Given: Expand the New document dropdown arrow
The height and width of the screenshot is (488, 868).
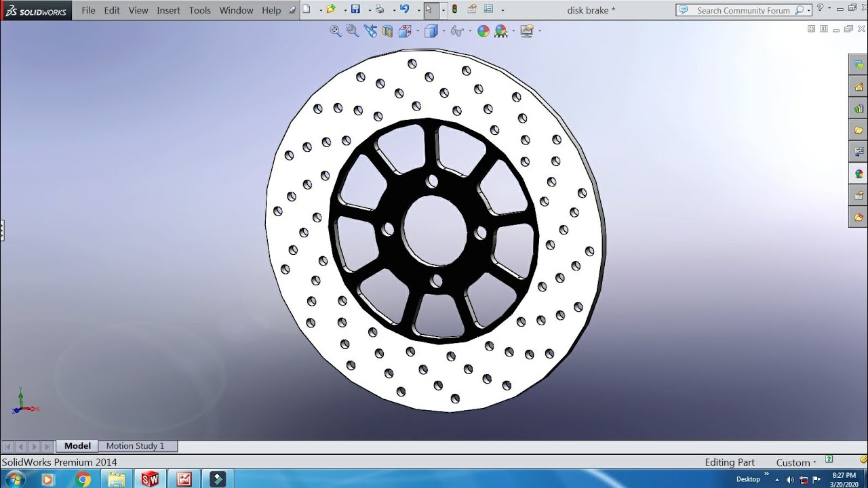Looking at the screenshot, I should pyautogui.click(x=319, y=10).
